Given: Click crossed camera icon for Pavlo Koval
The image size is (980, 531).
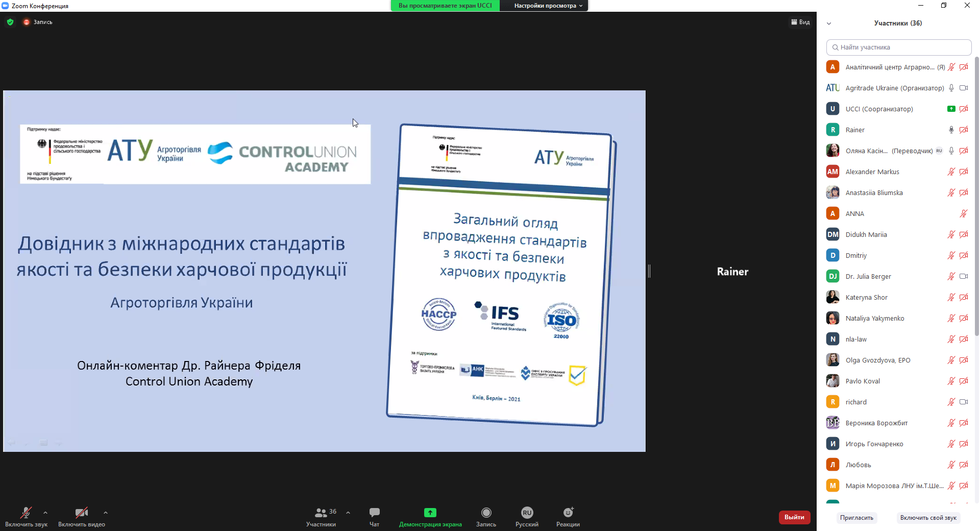Looking at the screenshot, I should pos(964,381).
